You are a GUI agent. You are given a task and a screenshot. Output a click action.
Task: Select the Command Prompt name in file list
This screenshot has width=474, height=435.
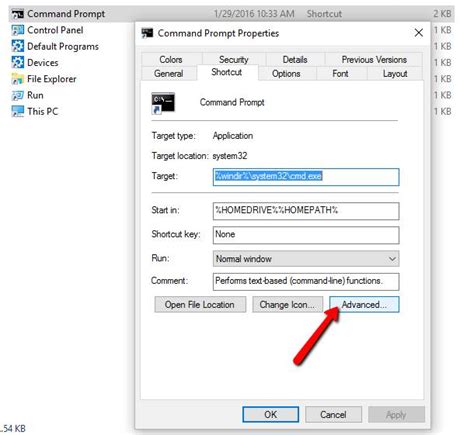point(66,14)
